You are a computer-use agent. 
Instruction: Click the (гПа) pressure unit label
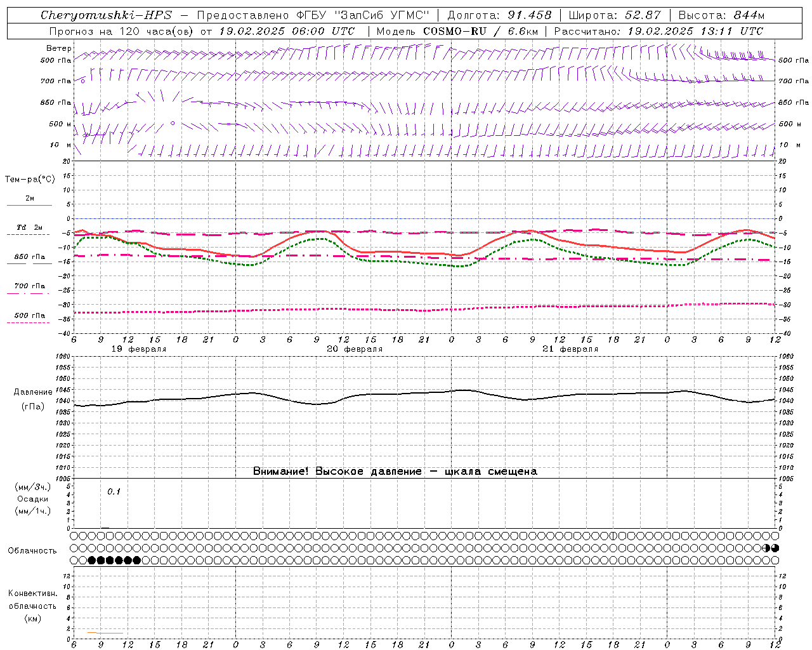click(33, 406)
